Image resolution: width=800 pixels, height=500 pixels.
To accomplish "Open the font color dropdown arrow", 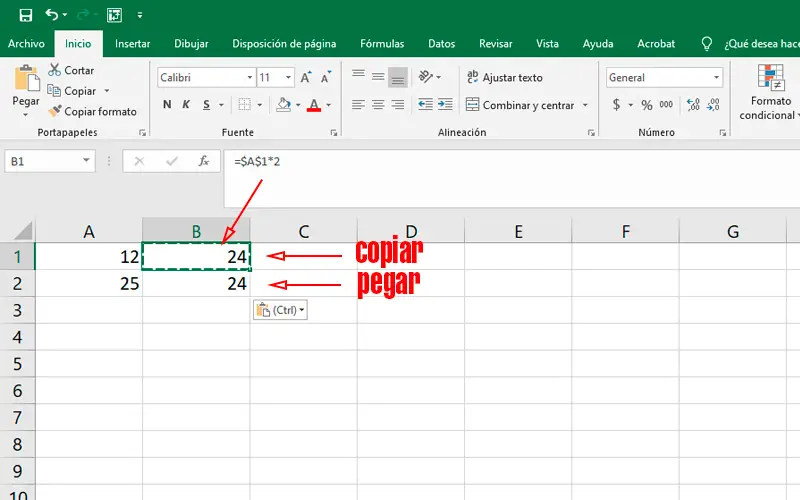I will 329,105.
